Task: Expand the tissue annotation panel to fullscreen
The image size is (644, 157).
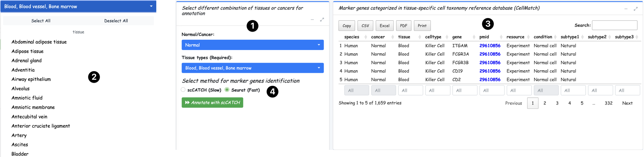Action: (x=322, y=19)
